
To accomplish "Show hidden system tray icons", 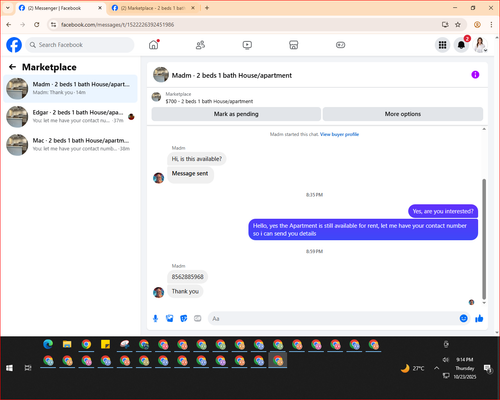I will [436, 368].
